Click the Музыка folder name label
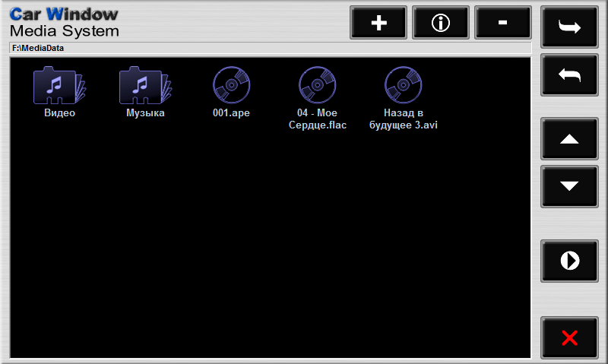This screenshot has height=364, width=608. [145, 113]
